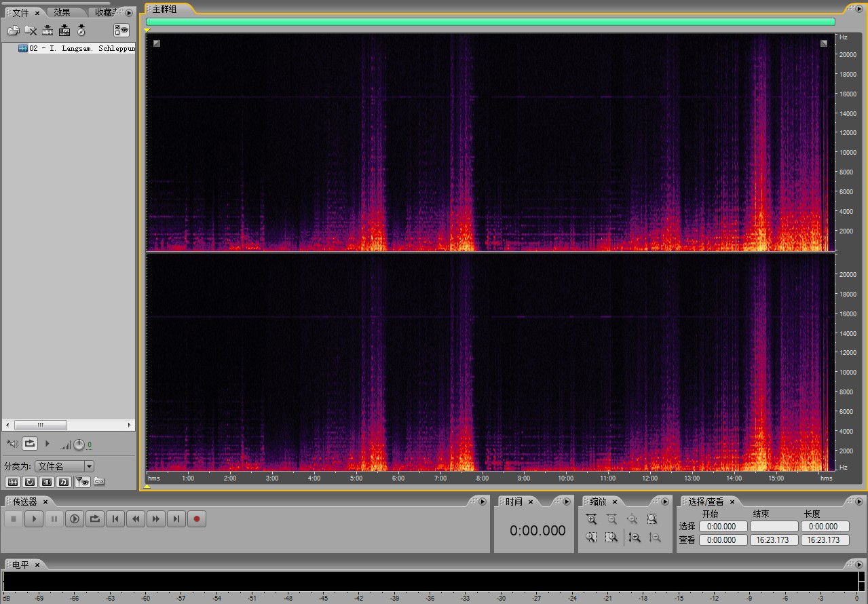
Task: Click the empty 选择 结束 input field
Action: [x=774, y=527]
